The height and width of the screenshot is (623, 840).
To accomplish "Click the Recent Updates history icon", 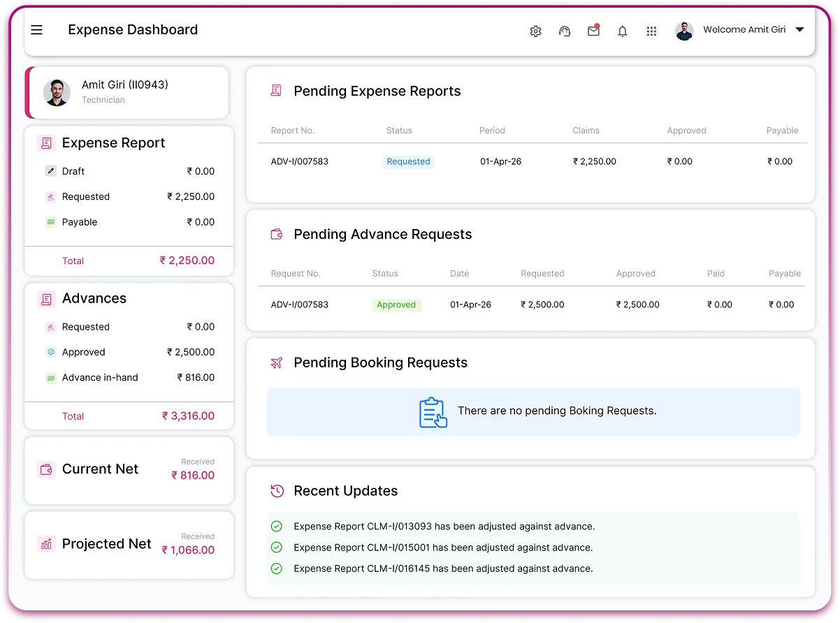I will tap(277, 491).
